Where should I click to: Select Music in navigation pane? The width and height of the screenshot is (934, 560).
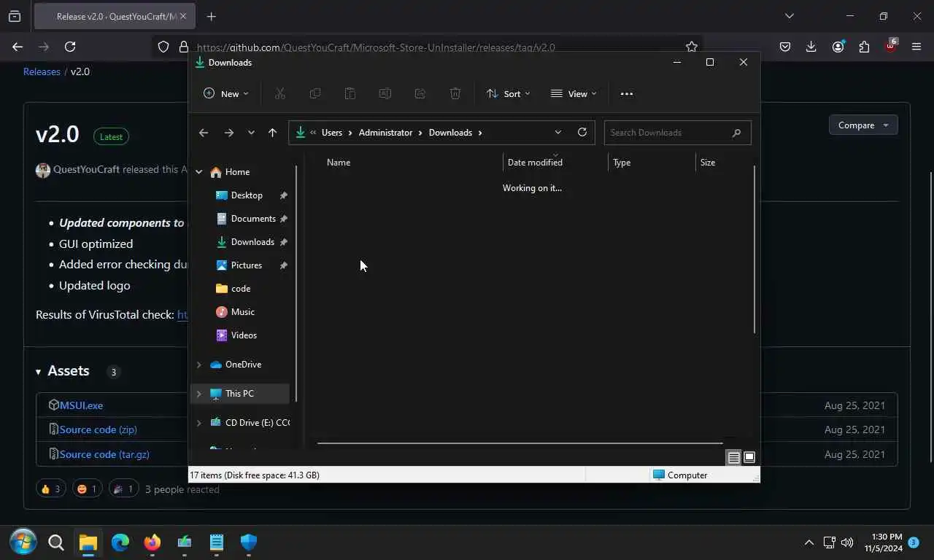(243, 312)
